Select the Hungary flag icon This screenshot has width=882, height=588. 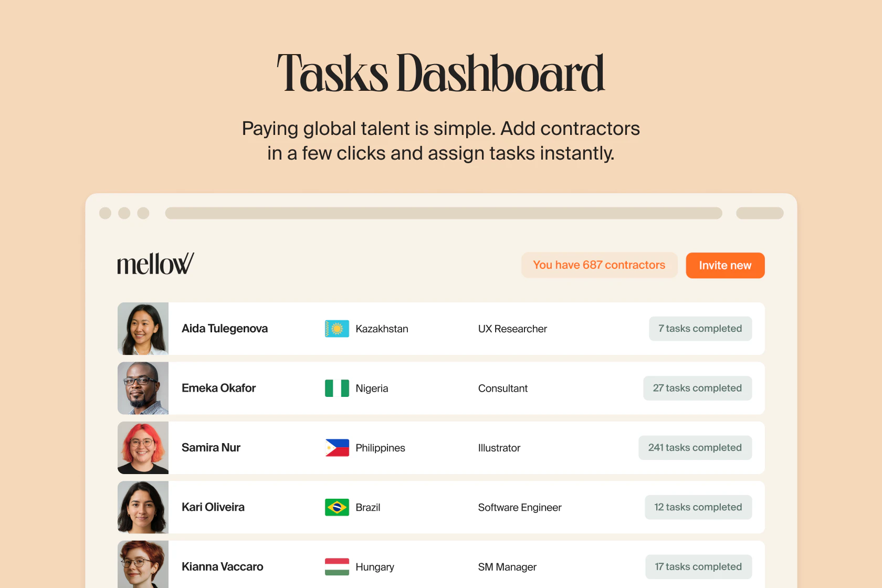337,566
